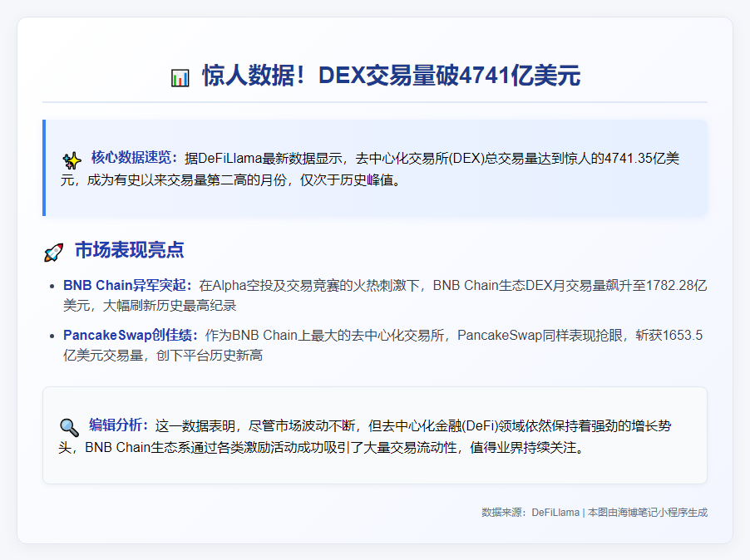Click the footer text 数据来源：DeFiLlama
The height and width of the screenshot is (560, 750).
pyautogui.click(x=530, y=513)
